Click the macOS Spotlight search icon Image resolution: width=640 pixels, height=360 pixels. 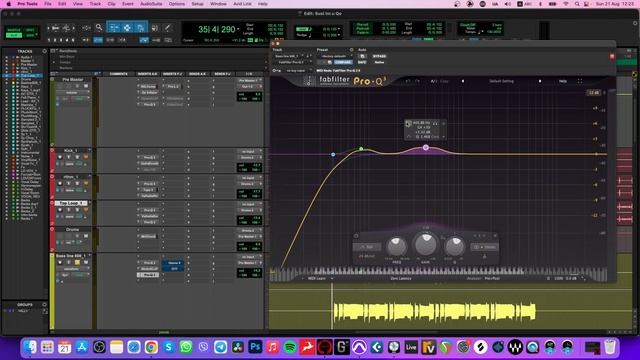tap(577, 4)
